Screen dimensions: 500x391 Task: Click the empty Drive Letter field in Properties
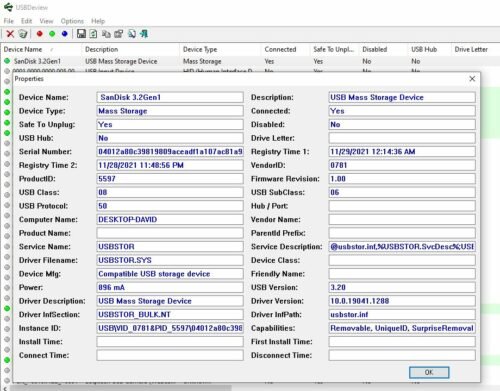point(402,138)
